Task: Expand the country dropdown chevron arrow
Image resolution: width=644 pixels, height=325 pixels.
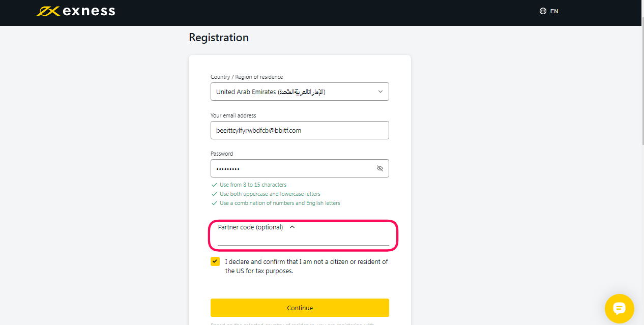Action: coord(380,92)
